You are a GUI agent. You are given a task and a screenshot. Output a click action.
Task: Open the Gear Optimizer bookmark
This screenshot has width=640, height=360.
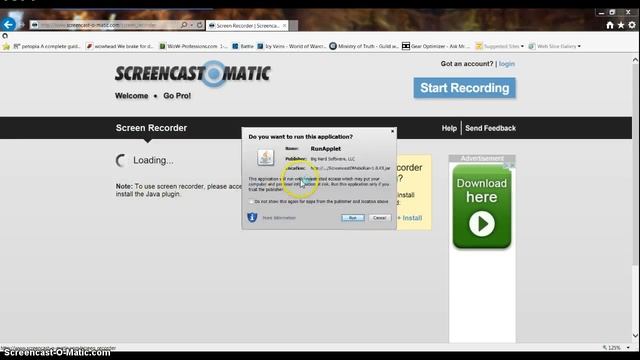point(436,46)
